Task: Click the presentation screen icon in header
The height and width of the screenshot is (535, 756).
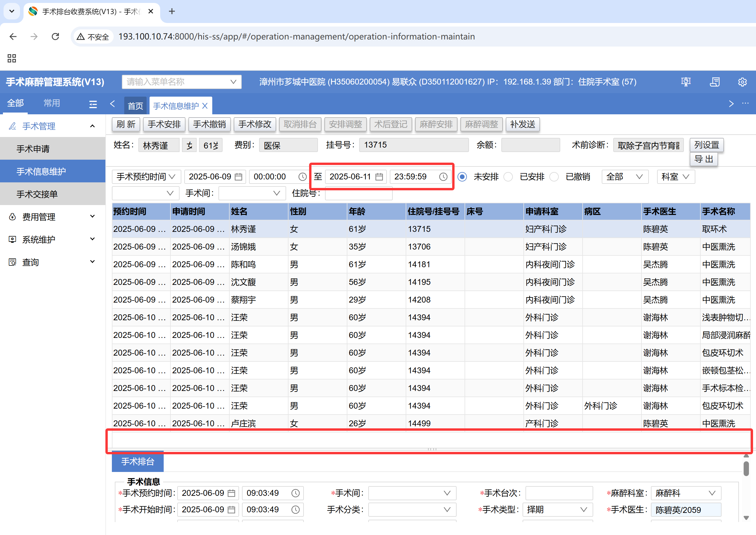Action: tap(686, 82)
